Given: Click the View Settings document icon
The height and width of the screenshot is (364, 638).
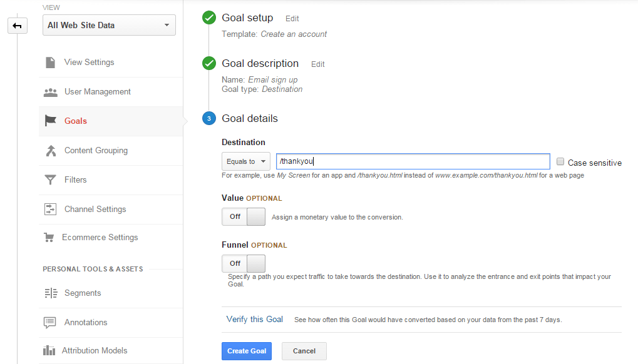Looking at the screenshot, I should 51,63.
